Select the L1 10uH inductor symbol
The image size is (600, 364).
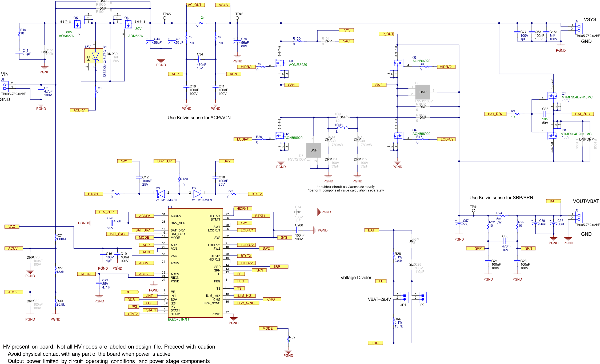coord(343,128)
